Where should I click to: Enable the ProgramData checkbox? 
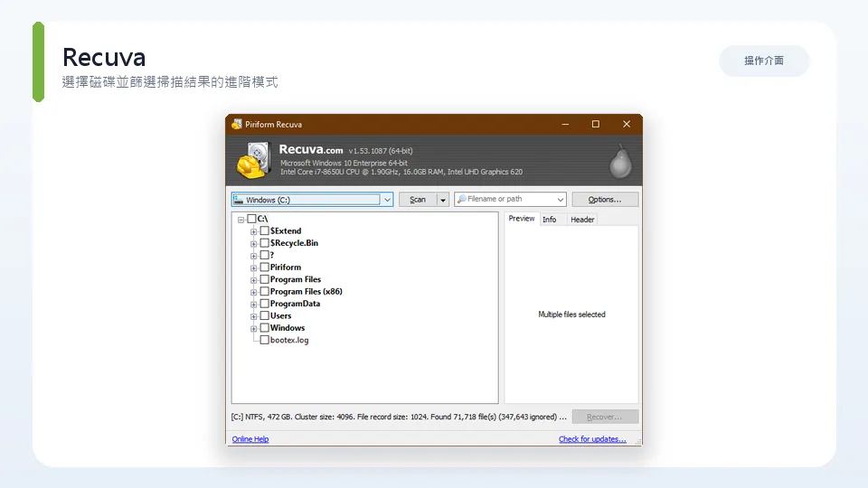(x=265, y=304)
